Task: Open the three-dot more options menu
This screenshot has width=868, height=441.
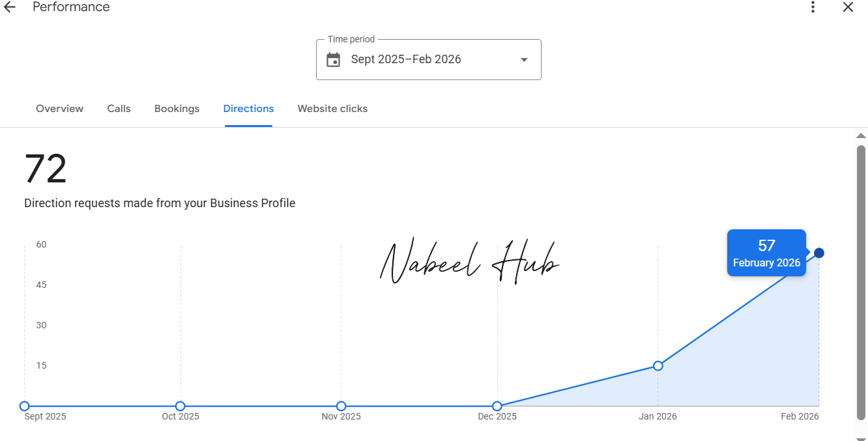Action: pyautogui.click(x=813, y=7)
